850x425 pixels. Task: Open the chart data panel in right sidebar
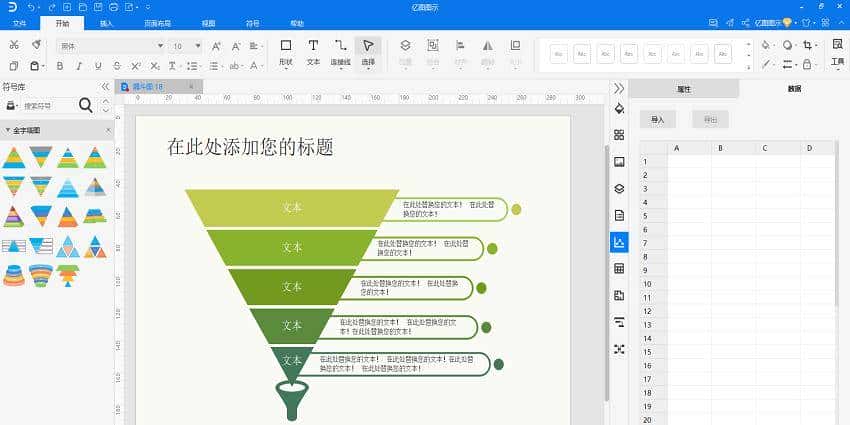(x=619, y=242)
